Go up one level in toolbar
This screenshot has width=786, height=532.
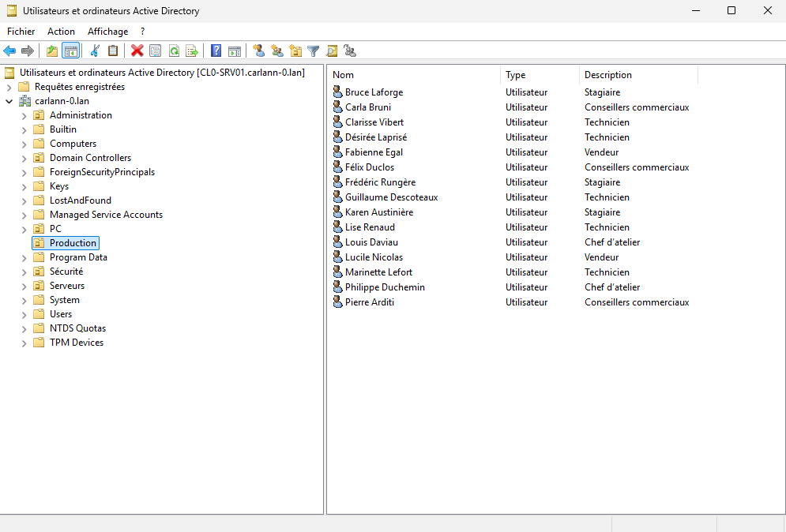52,51
